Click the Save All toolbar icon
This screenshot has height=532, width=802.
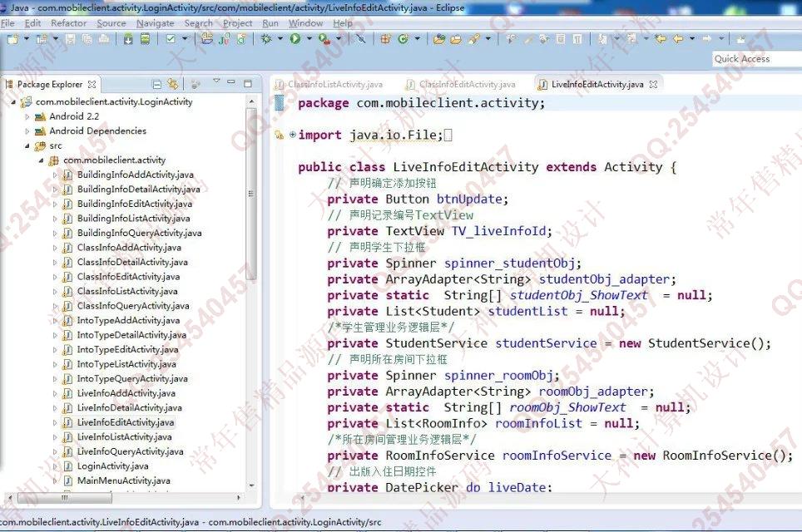tap(87, 39)
